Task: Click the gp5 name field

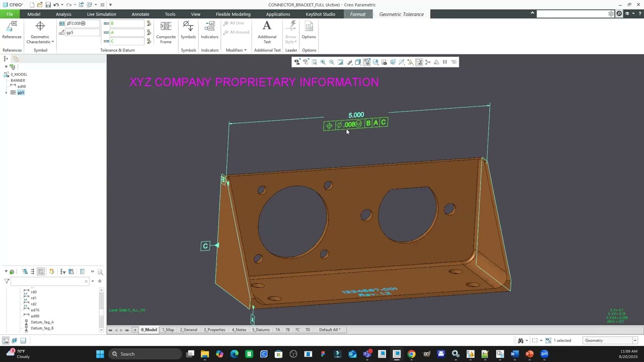Action: tap(83, 33)
